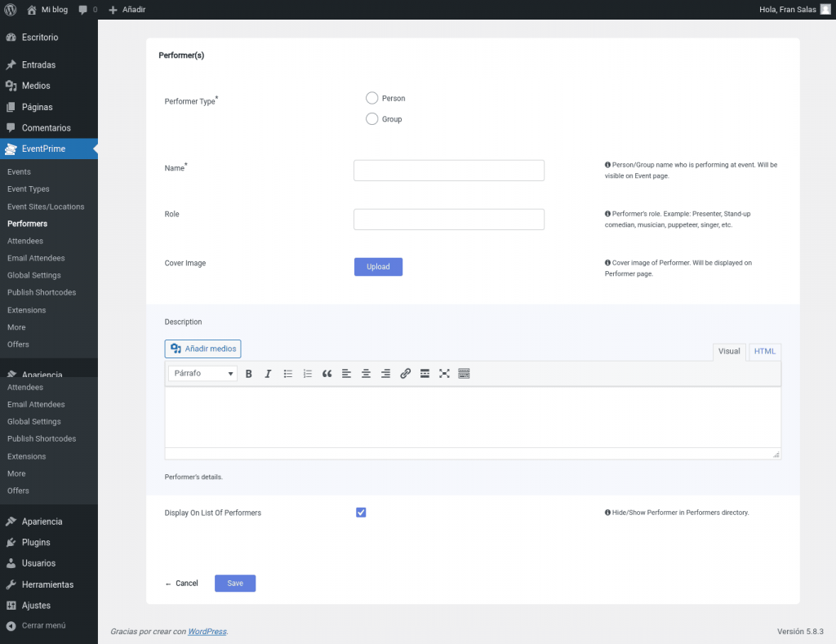The height and width of the screenshot is (644, 836).
Task: Click the Upload cover image button
Action: coord(378,267)
